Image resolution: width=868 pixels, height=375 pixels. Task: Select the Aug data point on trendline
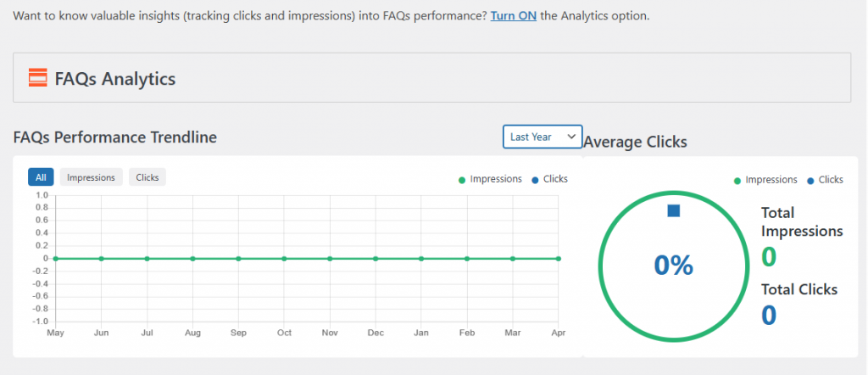[193, 258]
